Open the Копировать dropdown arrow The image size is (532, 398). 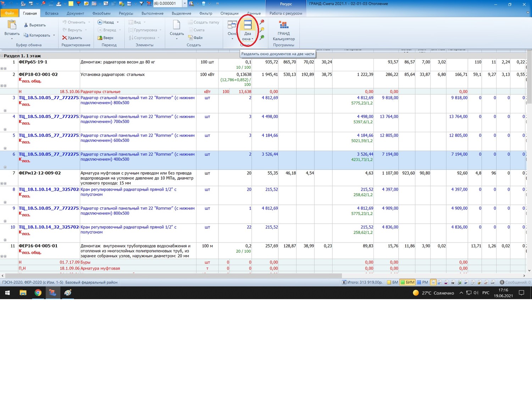click(54, 35)
